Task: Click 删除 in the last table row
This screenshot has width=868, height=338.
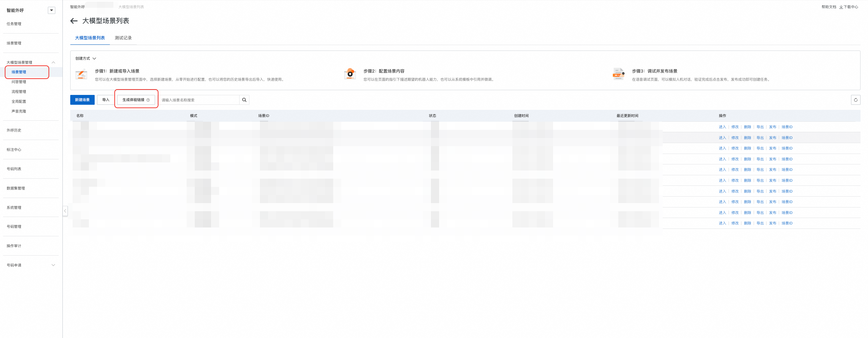Action: (x=748, y=223)
